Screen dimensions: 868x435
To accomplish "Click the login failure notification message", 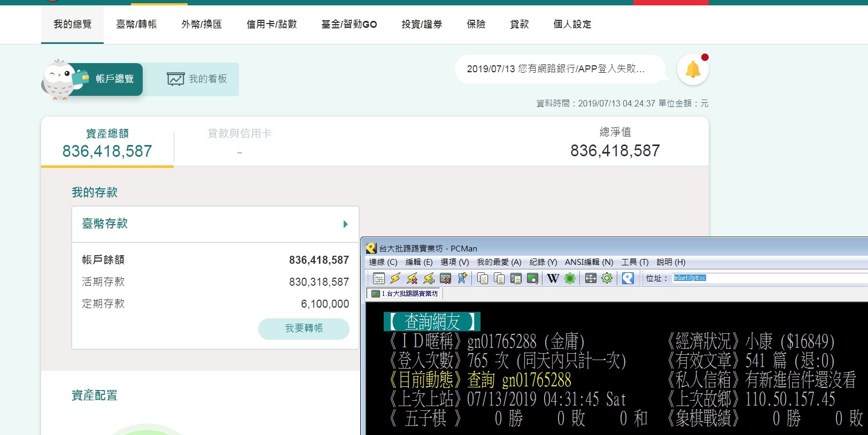I will [556, 69].
